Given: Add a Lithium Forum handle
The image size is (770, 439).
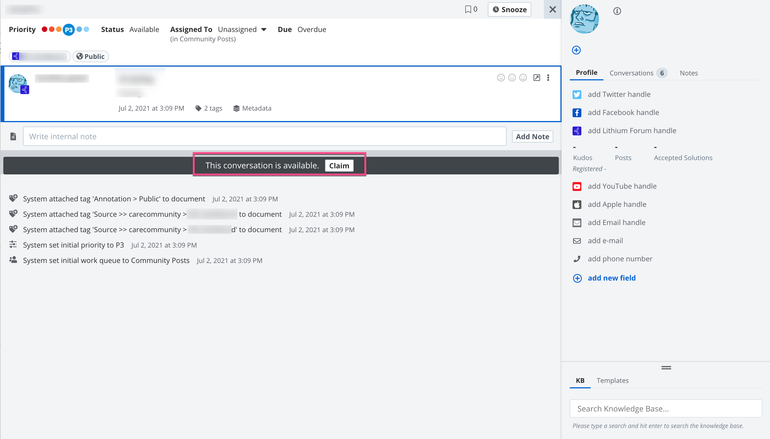Looking at the screenshot, I should pos(632,131).
